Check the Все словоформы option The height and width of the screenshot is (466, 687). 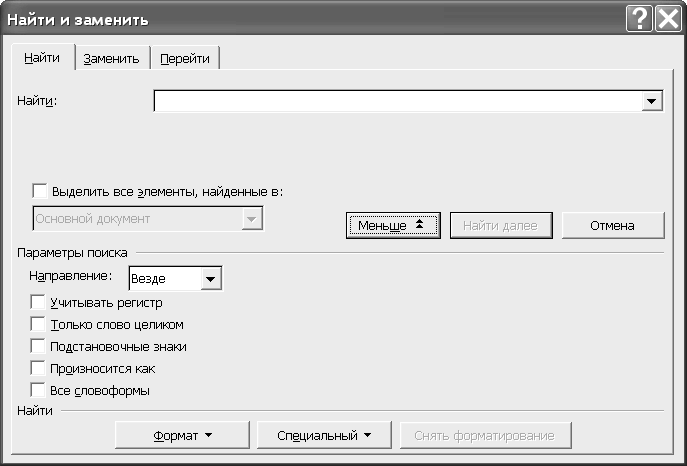[38, 390]
